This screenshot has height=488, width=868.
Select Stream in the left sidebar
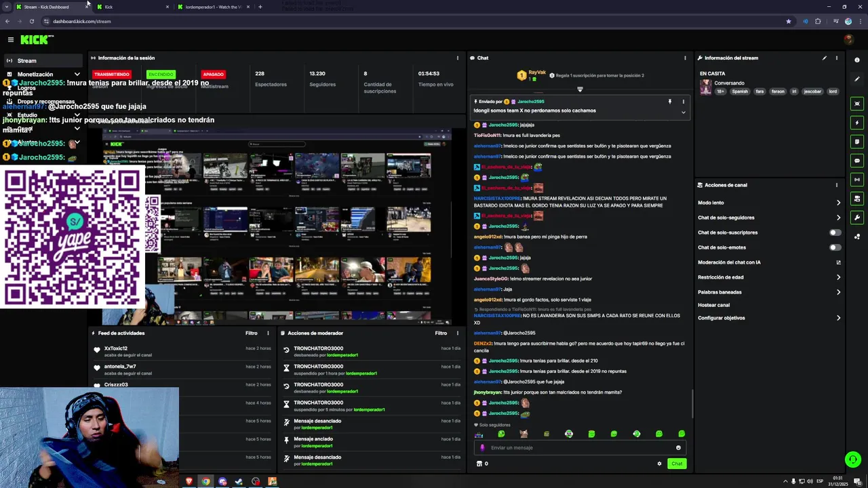point(43,60)
